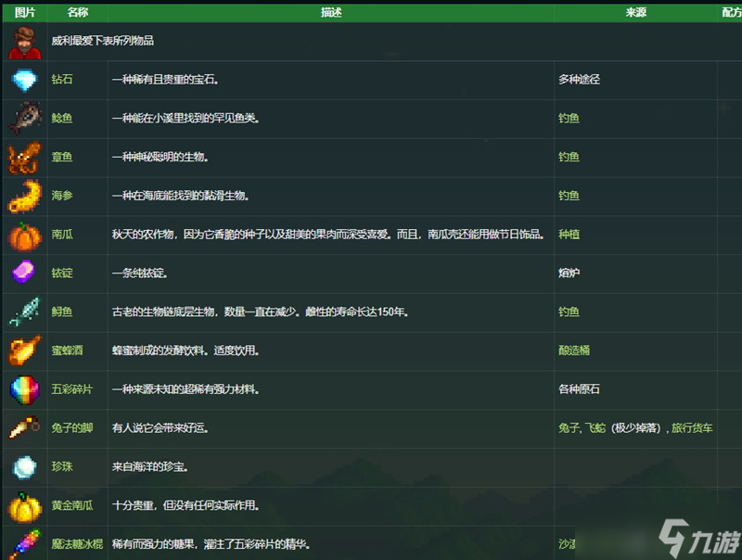Select description 一种能在小溪里找到的罕见鱼类
The image size is (742, 560).
[185, 119]
